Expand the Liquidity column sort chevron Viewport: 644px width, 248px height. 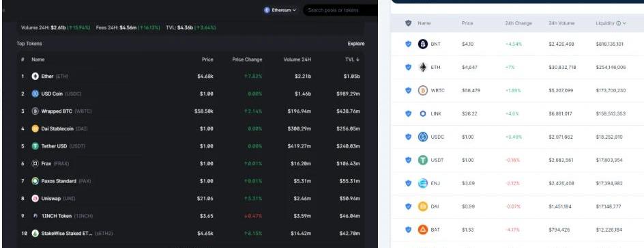[x=625, y=23]
